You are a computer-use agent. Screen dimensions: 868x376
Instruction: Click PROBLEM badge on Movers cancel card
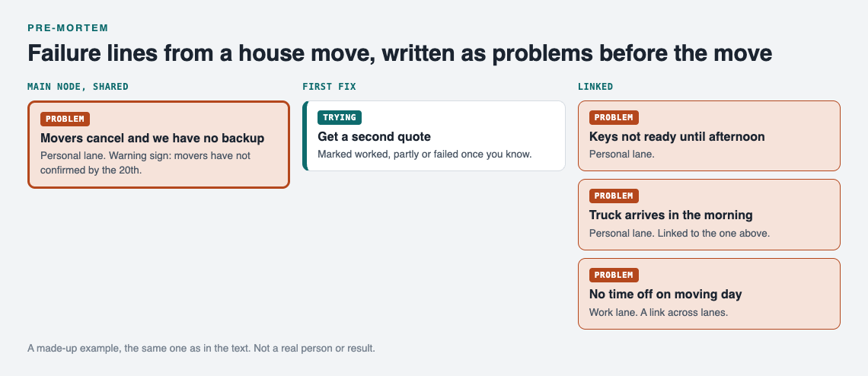click(65, 119)
